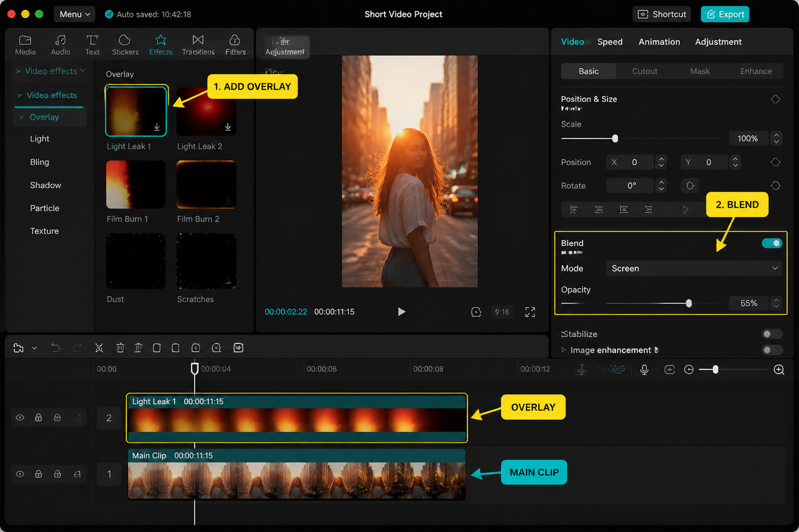Viewport: 799px width, 532px height.
Task: Click the cover icon on track 1
Action: coord(77,474)
